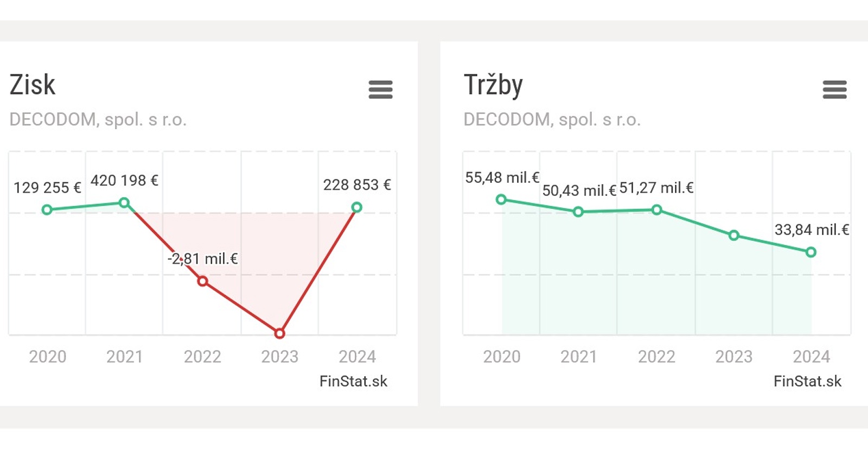This screenshot has width=868, height=456.
Task: Click the Zisk chart title
Action: 33,85
